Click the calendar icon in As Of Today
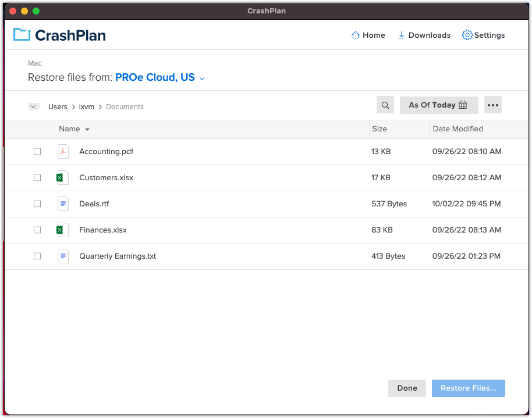Screen dimensions: 532x418 click(x=463, y=105)
